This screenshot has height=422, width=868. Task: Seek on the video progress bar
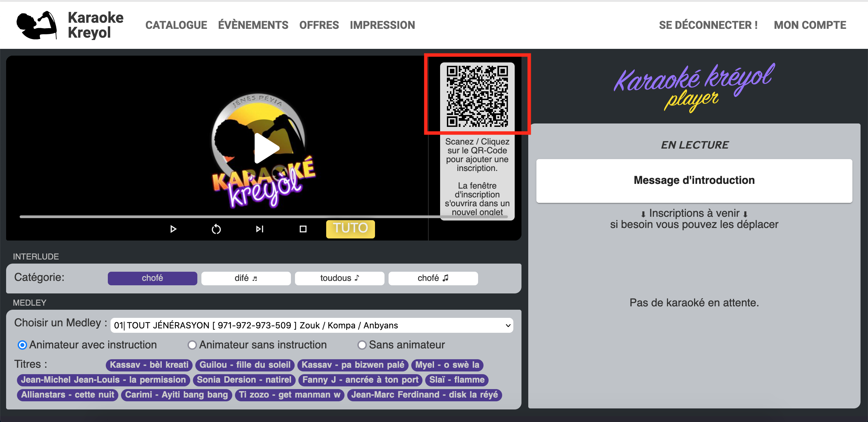[x=264, y=216]
